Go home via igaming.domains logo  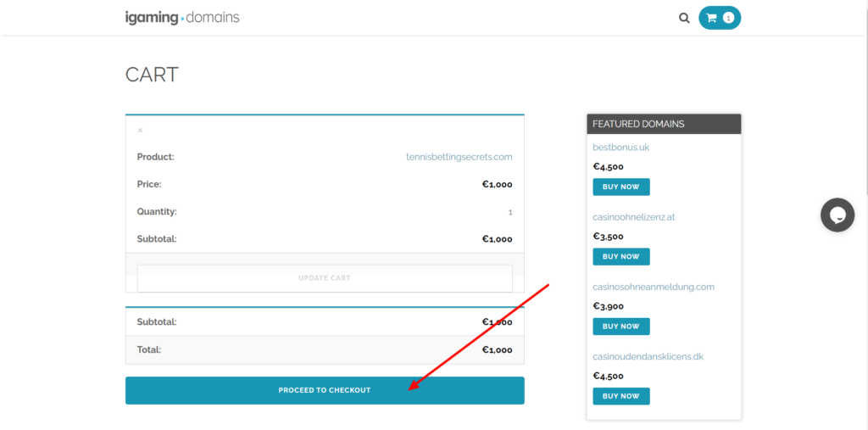(x=182, y=17)
